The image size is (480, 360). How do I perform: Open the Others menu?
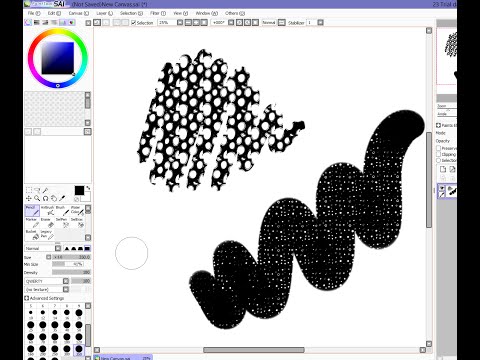[x=235, y=13]
